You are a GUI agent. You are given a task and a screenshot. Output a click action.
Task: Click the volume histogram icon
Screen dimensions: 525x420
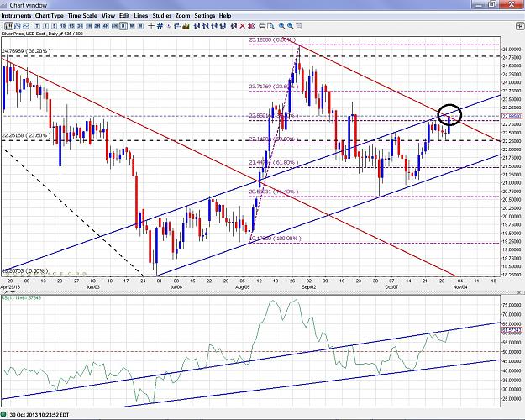tap(186, 26)
